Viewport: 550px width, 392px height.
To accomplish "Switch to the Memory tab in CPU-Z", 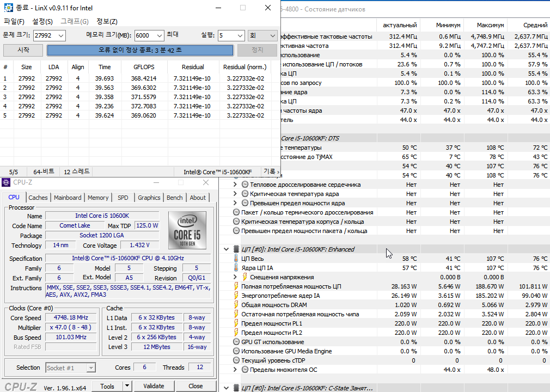I will [98, 198].
